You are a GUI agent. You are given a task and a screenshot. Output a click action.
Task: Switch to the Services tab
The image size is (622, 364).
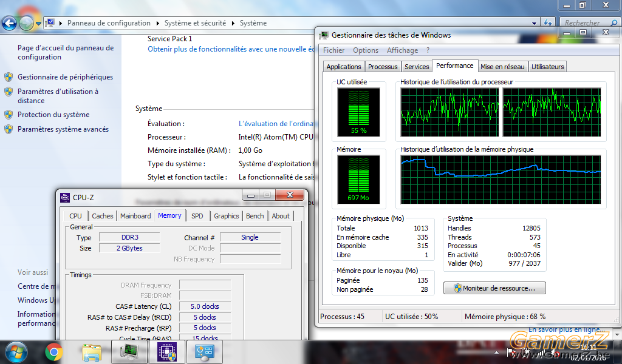tap(417, 67)
